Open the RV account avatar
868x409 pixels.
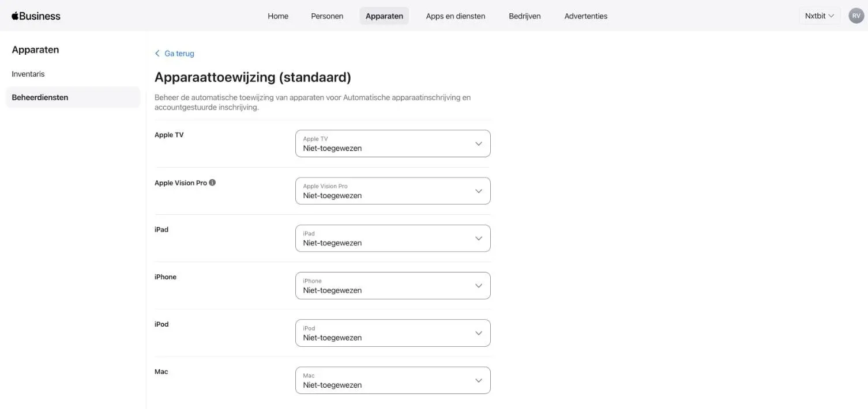856,16
